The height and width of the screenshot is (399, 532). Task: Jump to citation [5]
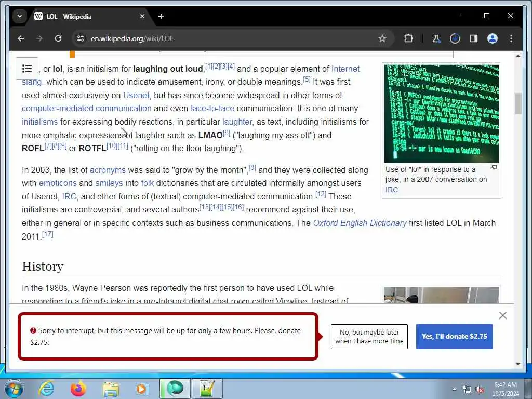[x=307, y=79]
